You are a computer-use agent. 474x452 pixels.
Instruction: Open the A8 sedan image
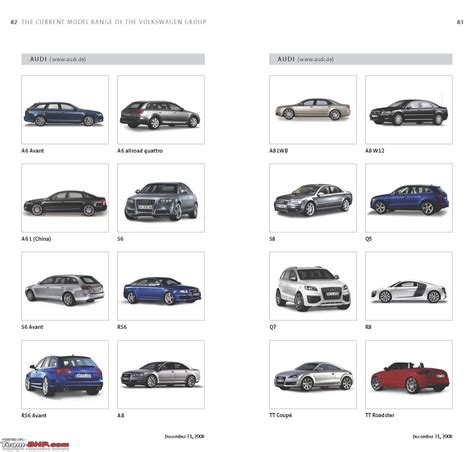pyautogui.click(x=161, y=374)
